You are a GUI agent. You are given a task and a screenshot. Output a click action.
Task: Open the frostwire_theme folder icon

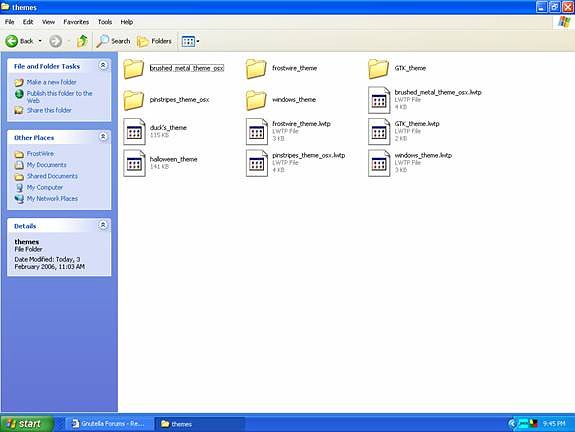pyautogui.click(x=256, y=69)
